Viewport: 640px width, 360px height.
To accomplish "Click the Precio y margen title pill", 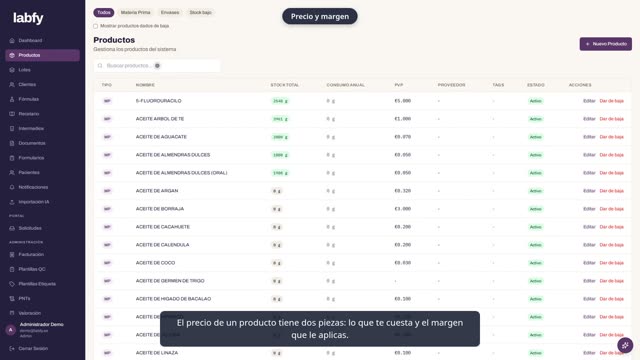I will point(320,16).
